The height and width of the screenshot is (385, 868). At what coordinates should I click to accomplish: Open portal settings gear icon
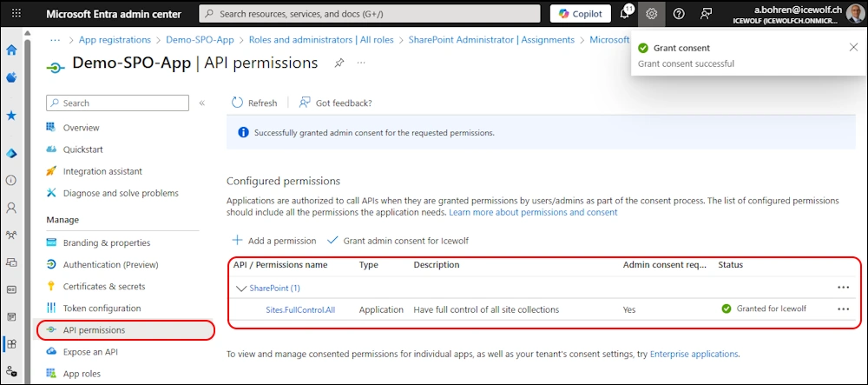[652, 14]
